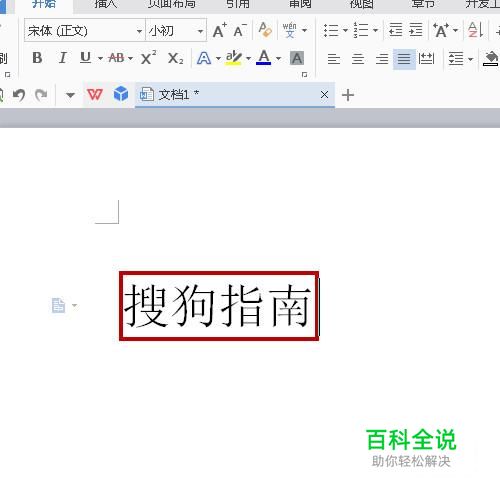Close the 文档1 document tab
Image resolution: width=500 pixels, height=500 pixels.
tap(324, 95)
